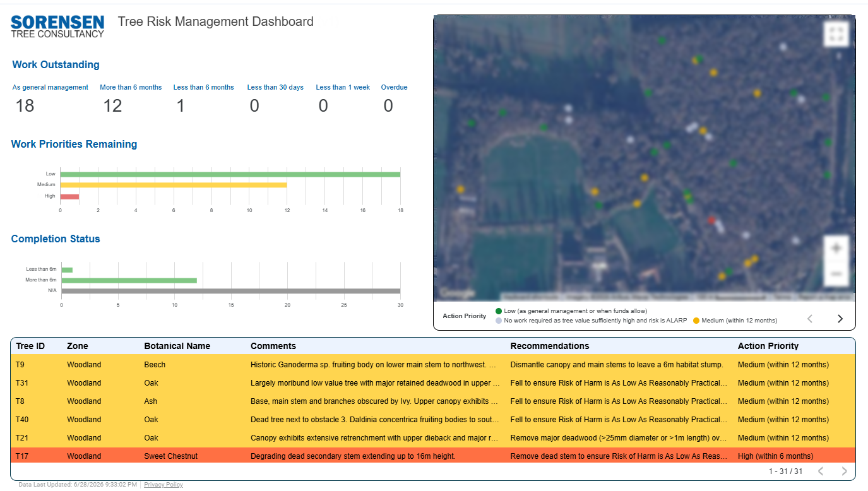868x491 pixels.
Task: Zoom in on the map
Action: point(836,249)
